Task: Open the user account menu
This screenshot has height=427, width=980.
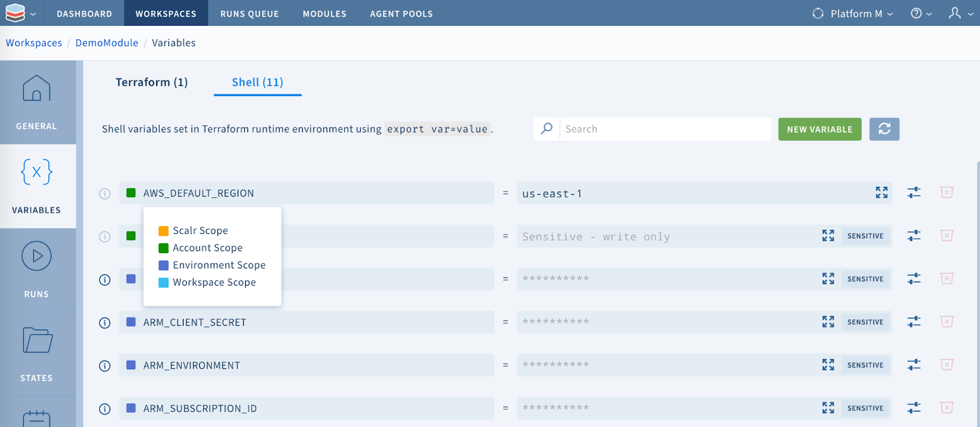Action: tap(960, 13)
